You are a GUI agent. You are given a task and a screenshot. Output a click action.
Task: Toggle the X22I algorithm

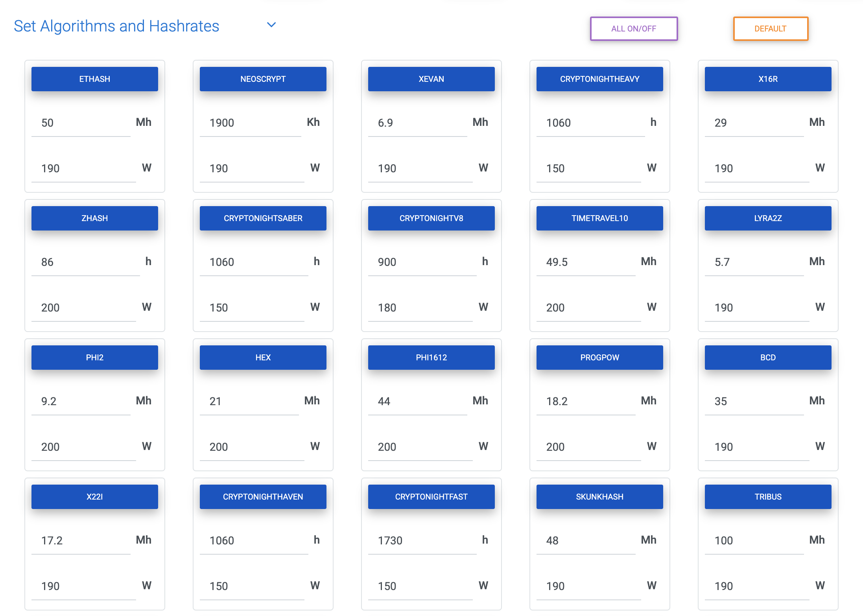pos(95,497)
